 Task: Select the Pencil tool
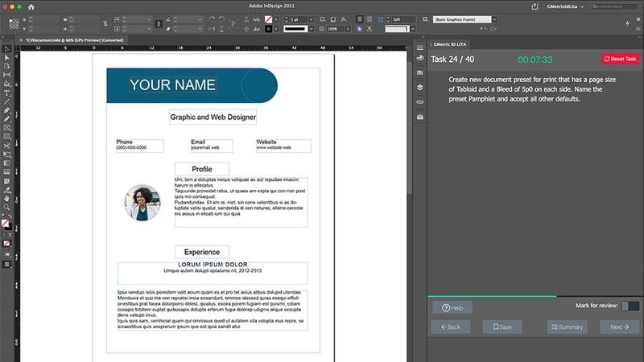point(6,119)
